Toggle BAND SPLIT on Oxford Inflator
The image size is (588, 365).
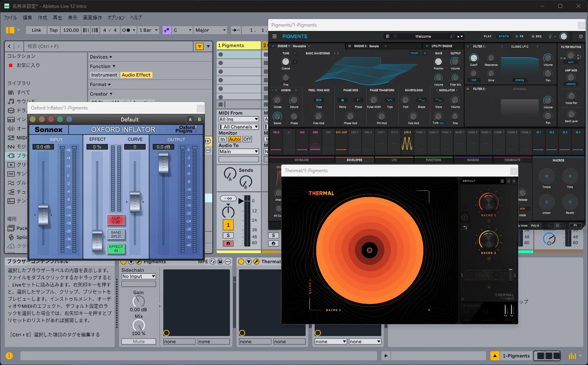[x=116, y=234]
